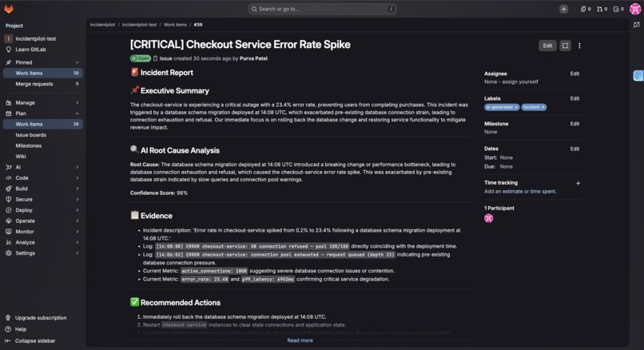Add time entry with plus icon
644x350 pixels.
point(578,183)
